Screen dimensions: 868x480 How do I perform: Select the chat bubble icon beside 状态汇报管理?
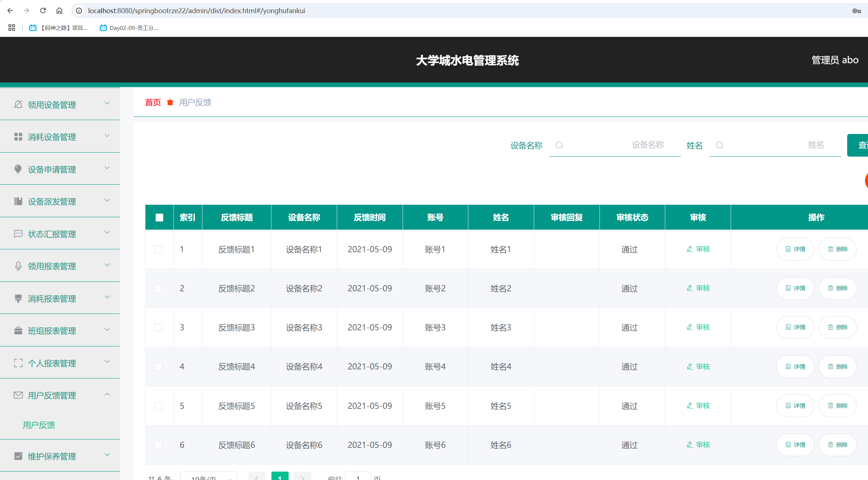click(x=18, y=234)
